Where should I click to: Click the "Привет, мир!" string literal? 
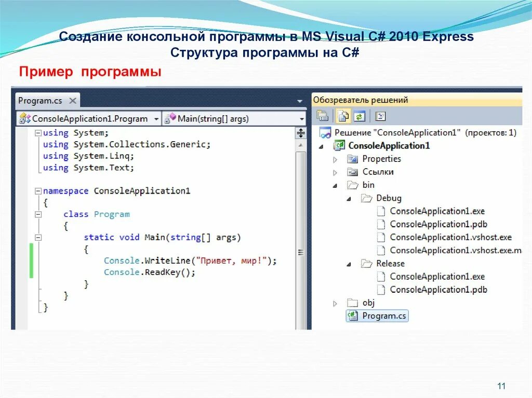[x=231, y=260]
